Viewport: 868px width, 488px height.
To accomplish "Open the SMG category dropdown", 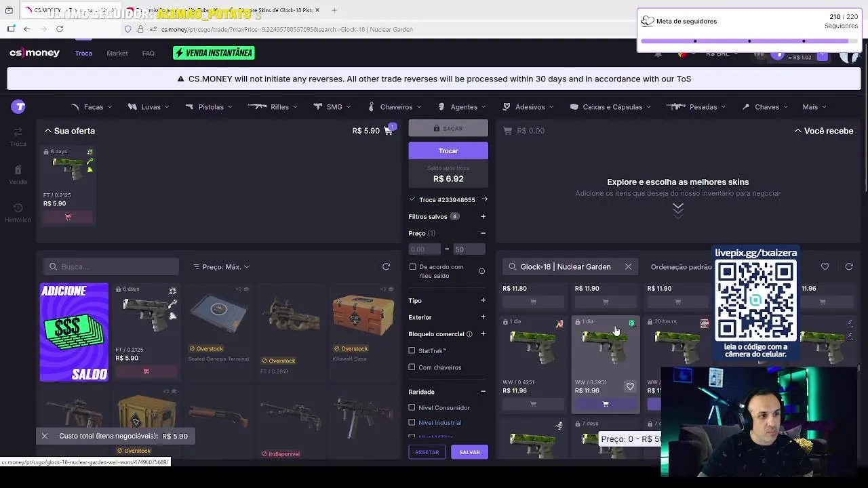I will [x=332, y=107].
